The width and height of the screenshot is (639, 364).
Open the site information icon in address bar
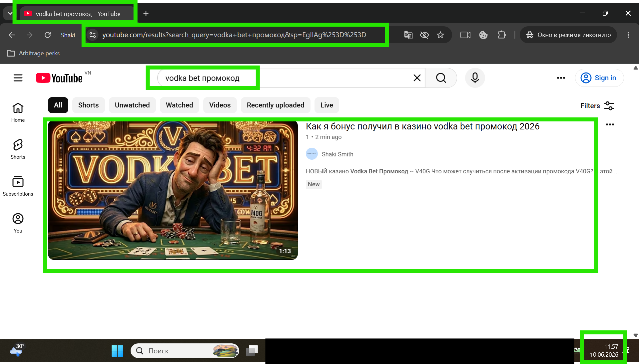click(x=93, y=35)
